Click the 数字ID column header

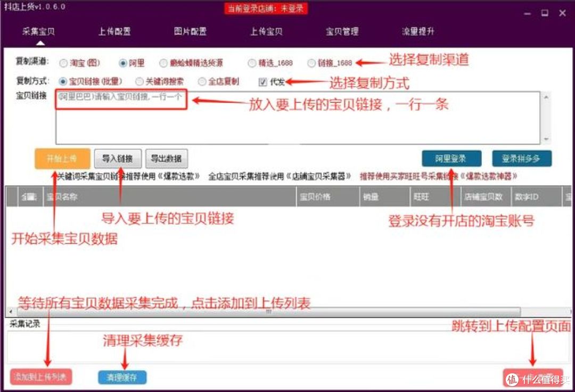(537, 197)
